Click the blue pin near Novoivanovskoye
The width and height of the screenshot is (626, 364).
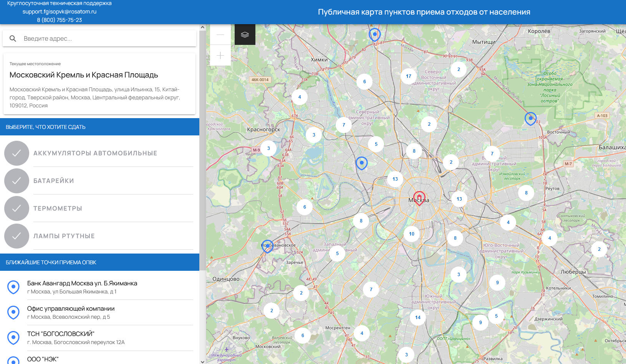coord(267,246)
